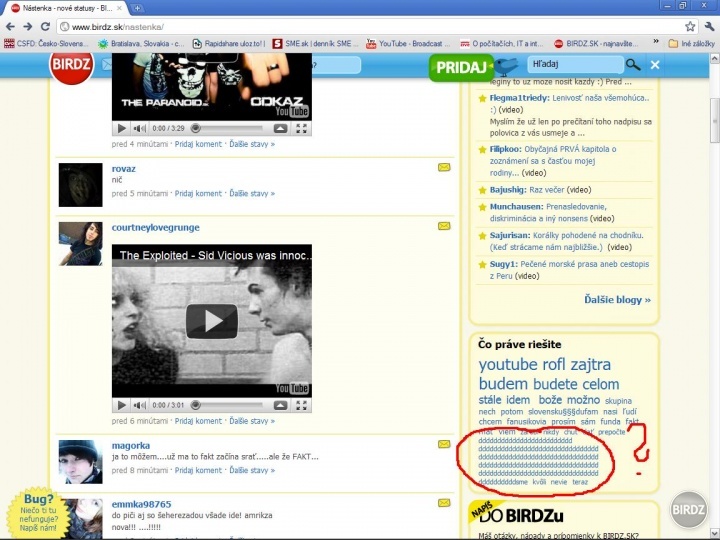Open rovaz's dark avatar thumbnail

pos(80,185)
